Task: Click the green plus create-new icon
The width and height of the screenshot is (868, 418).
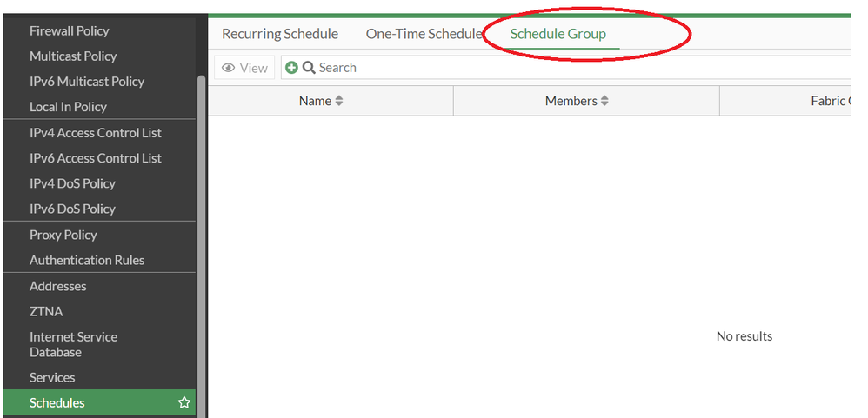Action: click(x=292, y=68)
